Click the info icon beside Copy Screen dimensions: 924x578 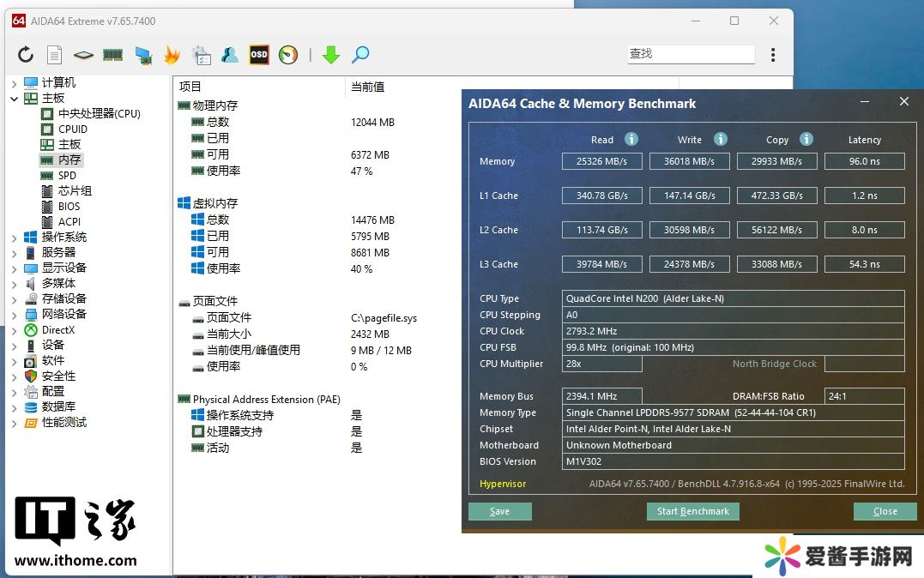pos(806,139)
